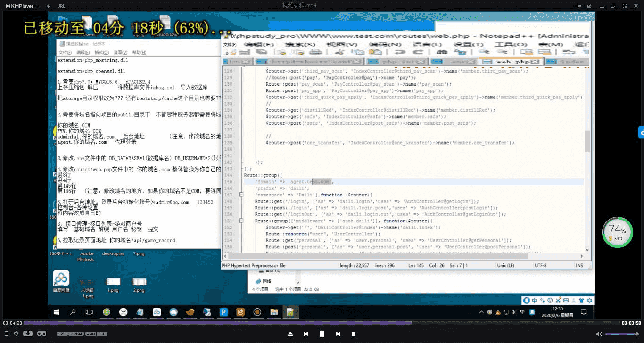Open 帮助(H) menu in the 记事本 window

(x=139, y=52)
